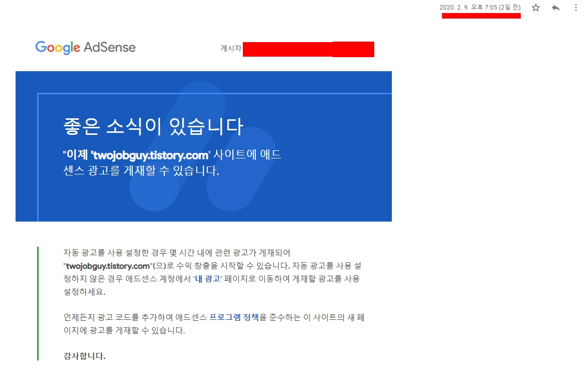This screenshot has height=378, width=588.
Task: Click the '게시자' label
Action: [231, 48]
